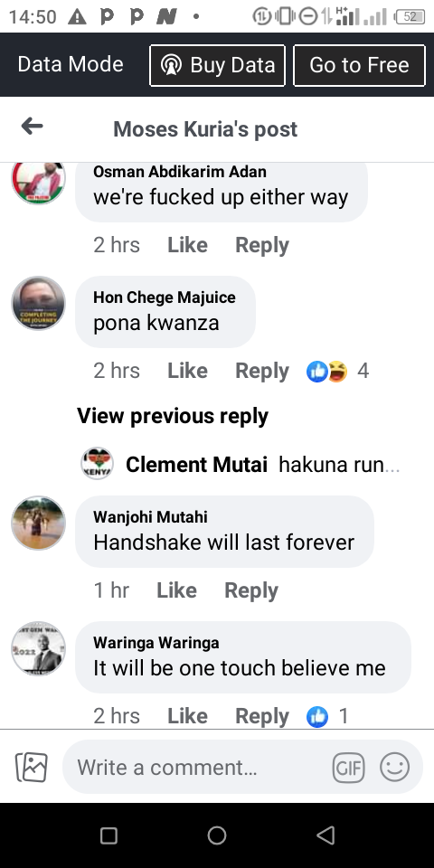Open the emoji smiley picker
Image resolution: width=434 pixels, height=868 pixels.
point(395,768)
